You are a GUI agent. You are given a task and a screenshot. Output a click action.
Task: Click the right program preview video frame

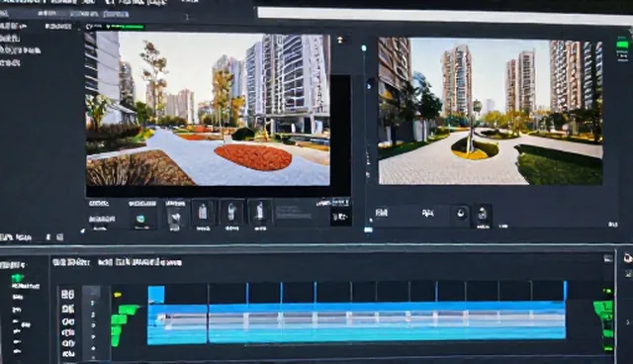pos(491,111)
